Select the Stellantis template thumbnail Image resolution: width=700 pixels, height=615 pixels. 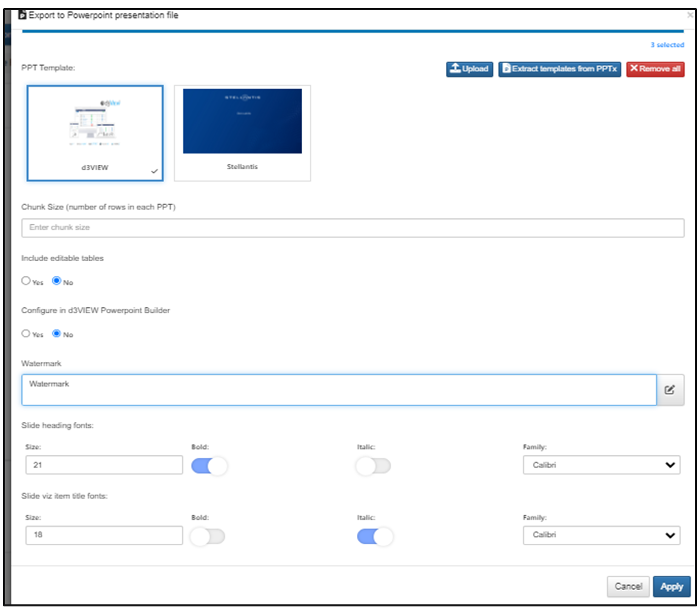[243, 133]
